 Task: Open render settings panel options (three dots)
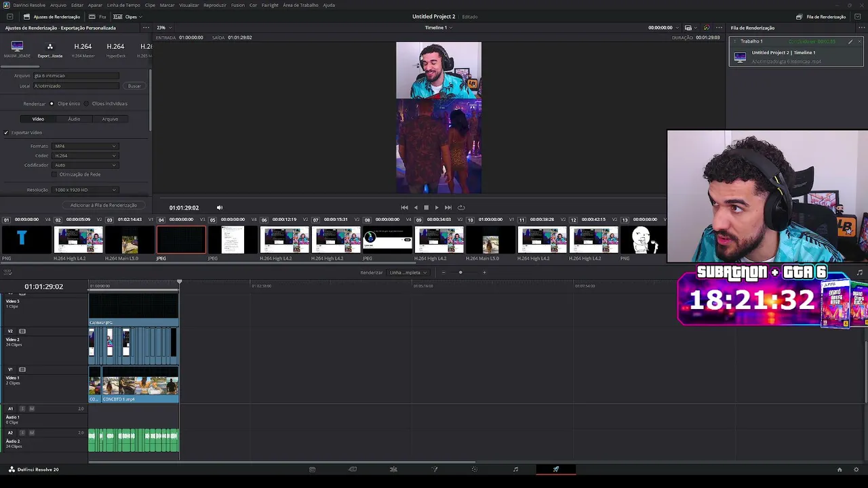pos(146,28)
